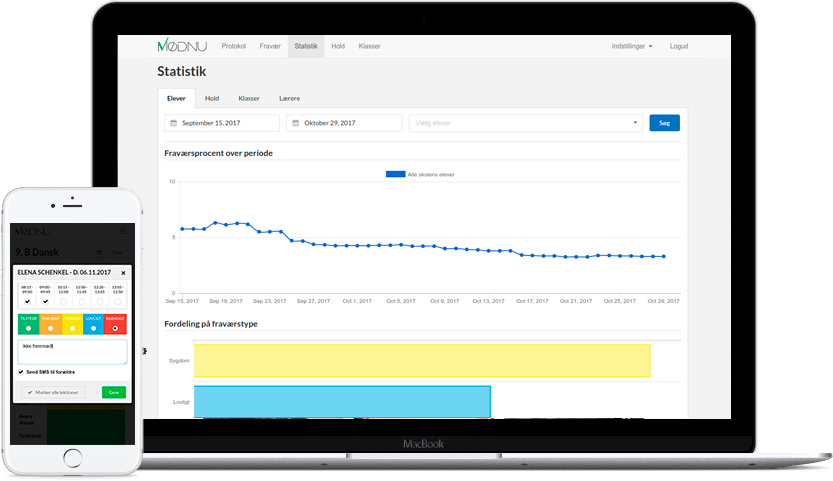Switch to the Klasser statistics tab

(x=249, y=98)
